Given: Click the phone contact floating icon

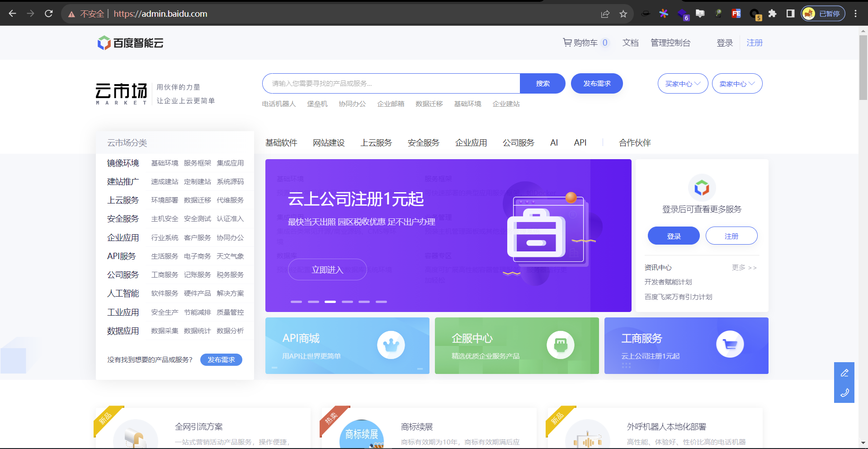Looking at the screenshot, I should tap(844, 392).
